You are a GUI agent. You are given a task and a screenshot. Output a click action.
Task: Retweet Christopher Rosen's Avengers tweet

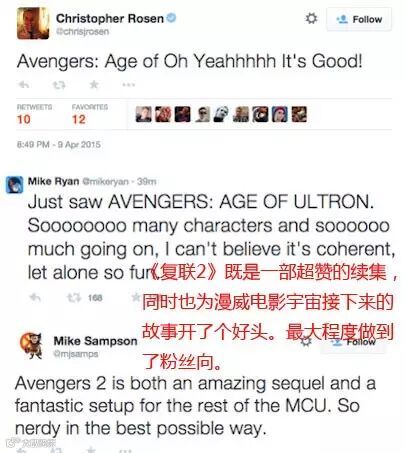[59, 85]
